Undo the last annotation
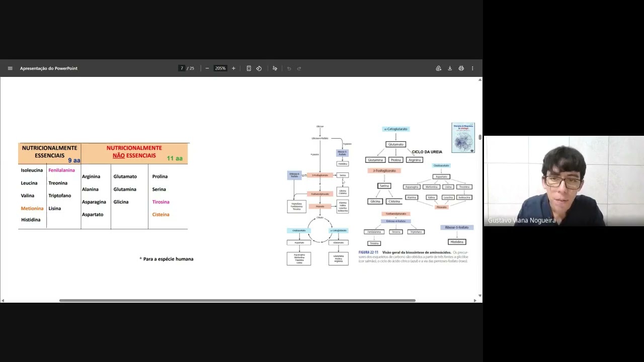Image resolution: width=644 pixels, height=362 pixels. [289, 68]
